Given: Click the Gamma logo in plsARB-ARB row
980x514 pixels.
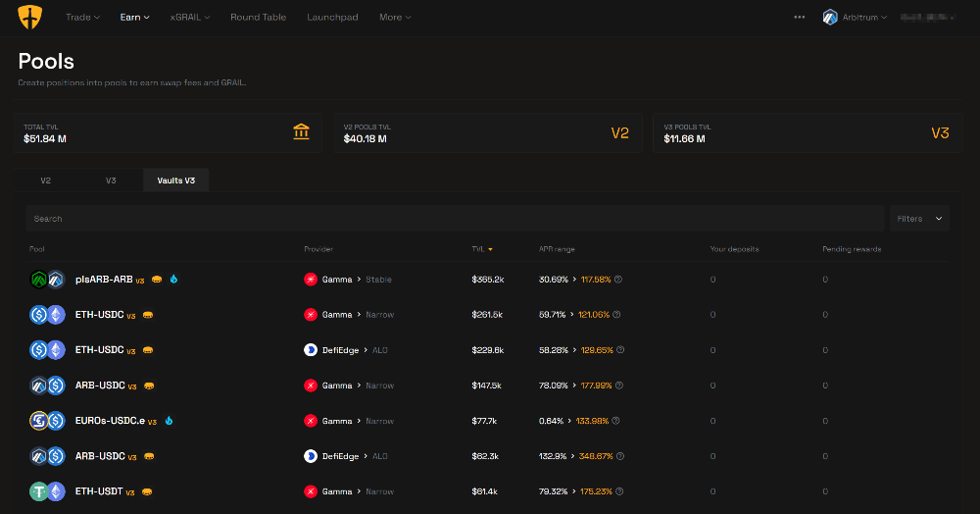Looking at the screenshot, I should pyautogui.click(x=311, y=280).
